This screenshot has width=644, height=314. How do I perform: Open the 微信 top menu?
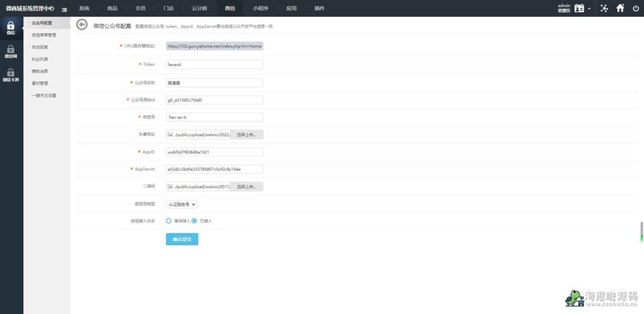[230, 9]
